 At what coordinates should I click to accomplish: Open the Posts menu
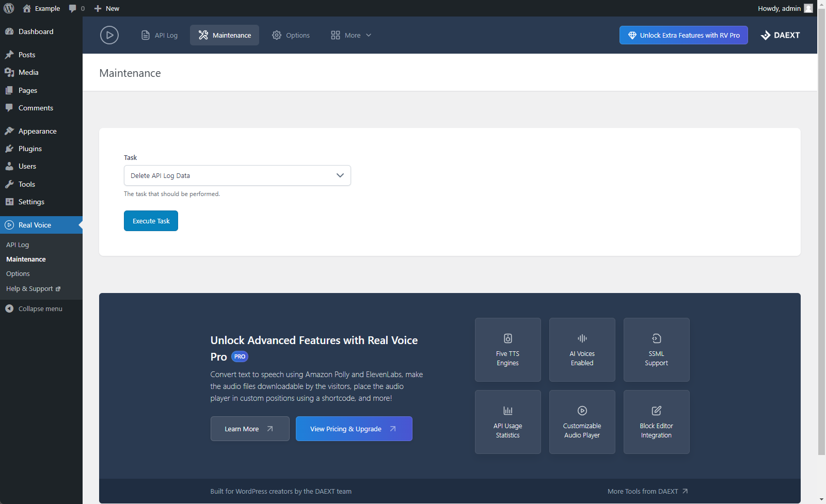coord(41,55)
